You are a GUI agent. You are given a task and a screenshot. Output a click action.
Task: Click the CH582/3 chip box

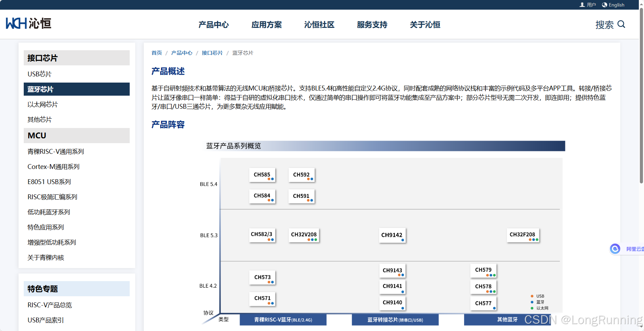262,235
